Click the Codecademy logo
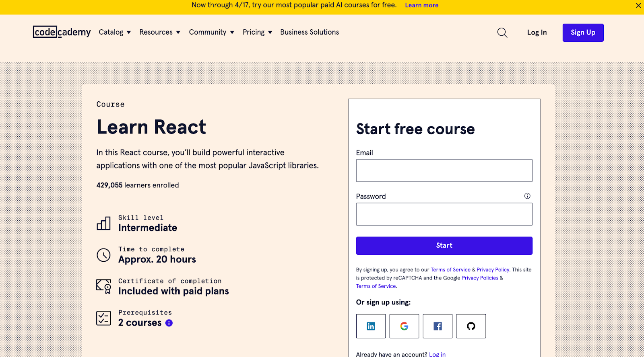The width and height of the screenshot is (644, 357). (x=62, y=32)
